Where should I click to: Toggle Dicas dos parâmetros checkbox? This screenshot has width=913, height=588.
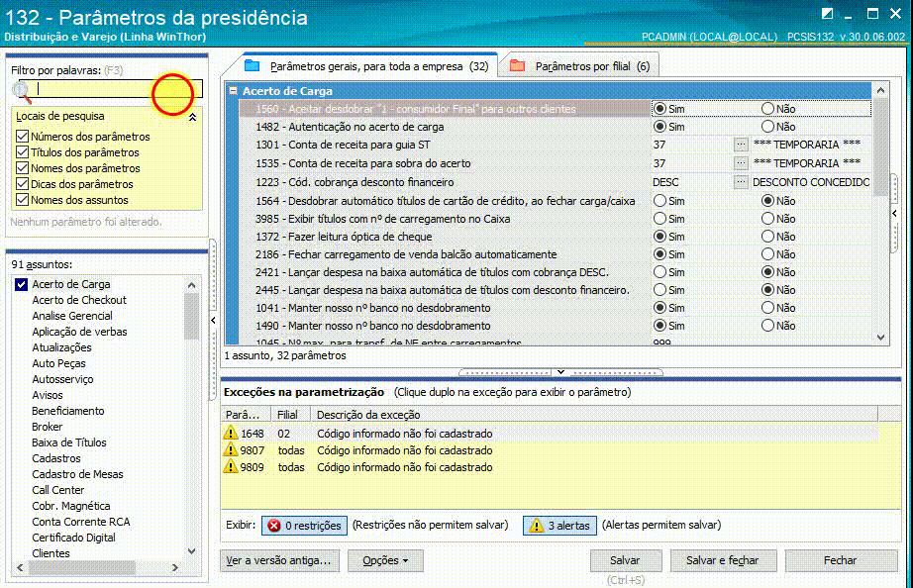click(x=22, y=183)
